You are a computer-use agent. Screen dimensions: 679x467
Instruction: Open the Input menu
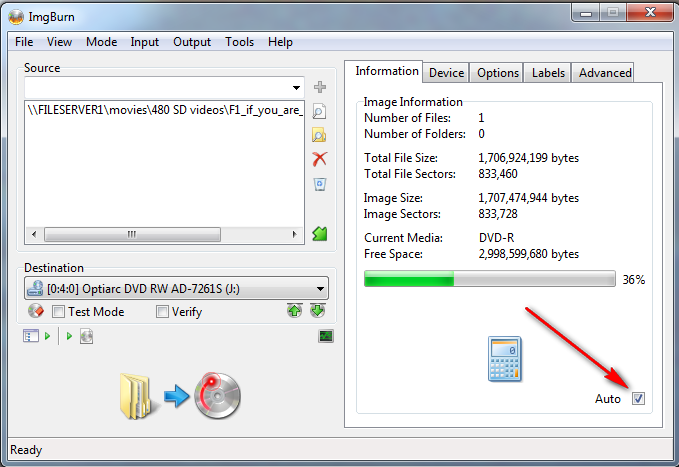click(x=145, y=42)
